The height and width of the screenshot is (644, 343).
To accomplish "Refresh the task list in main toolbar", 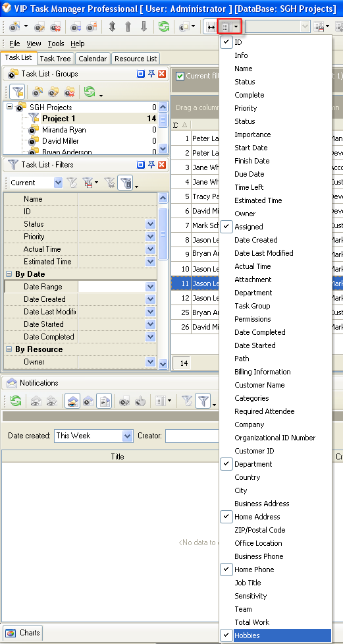I will pos(164,27).
